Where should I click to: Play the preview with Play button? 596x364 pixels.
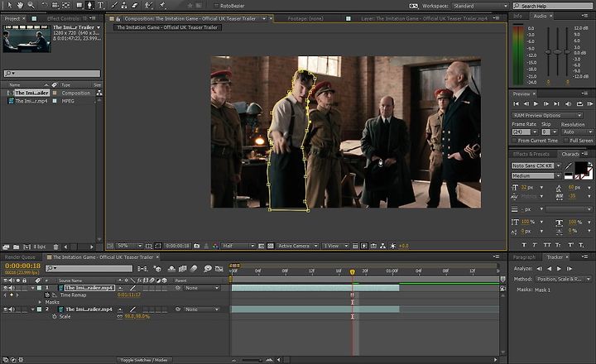coord(536,103)
